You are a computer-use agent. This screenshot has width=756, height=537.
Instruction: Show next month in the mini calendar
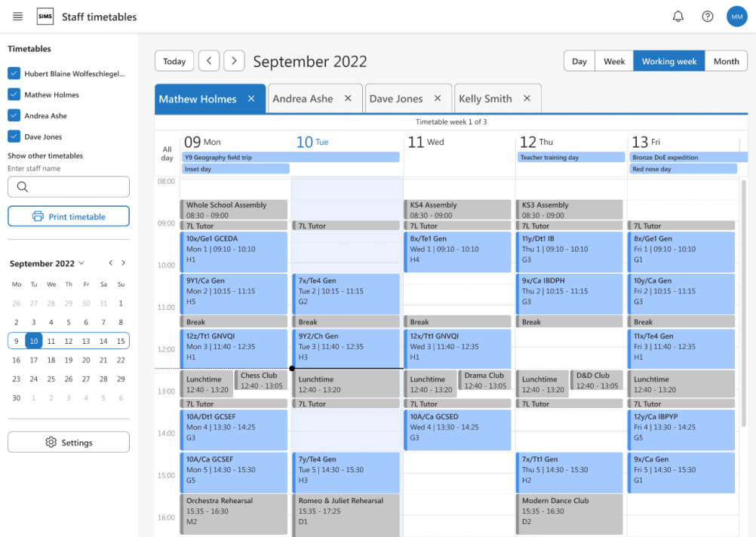tap(124, 263)
